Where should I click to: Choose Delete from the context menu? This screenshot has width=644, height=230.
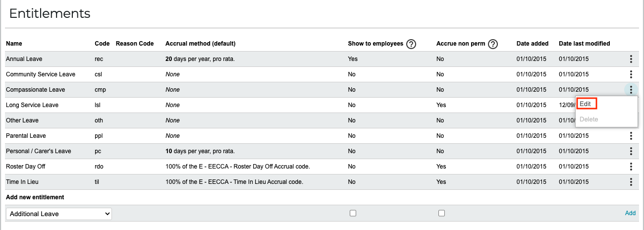[589, 119]
